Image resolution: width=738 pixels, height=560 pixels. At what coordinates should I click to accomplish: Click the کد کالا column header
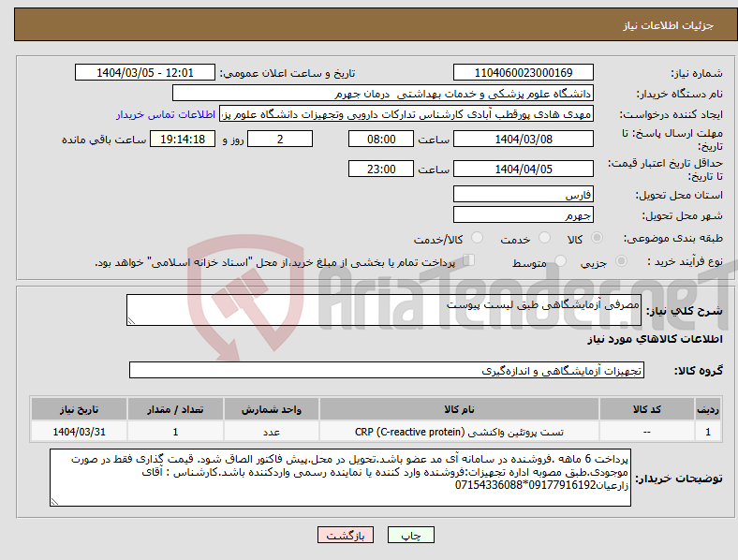coord(647,409)
